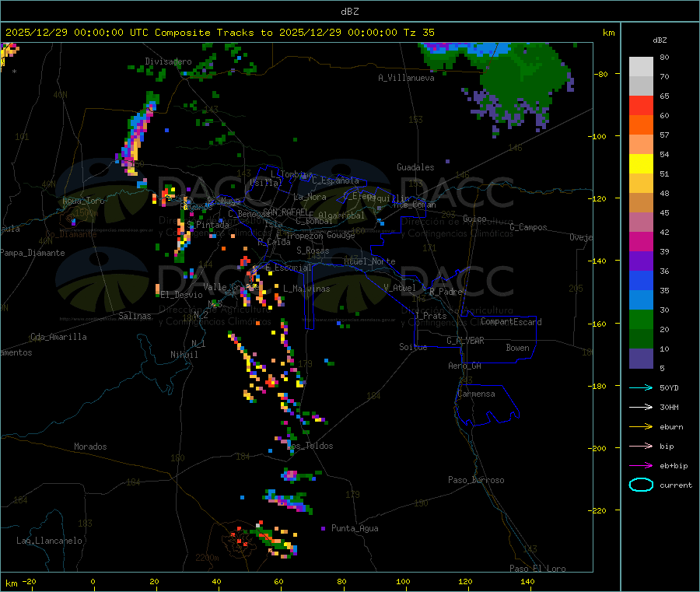The width and height of the screenshot is (700, 592).
Task: Click the Cda_Amarilla map label
Action: point(58,337)
